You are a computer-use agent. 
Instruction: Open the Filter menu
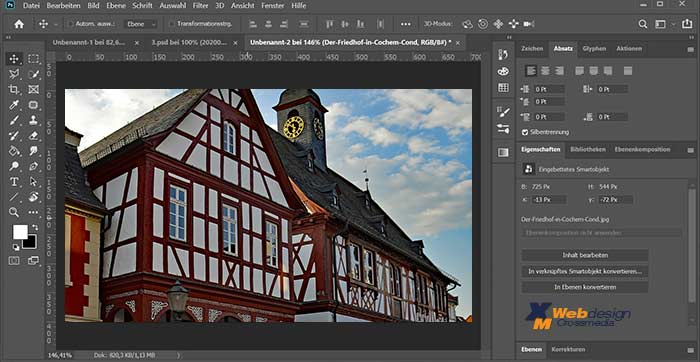200,6
